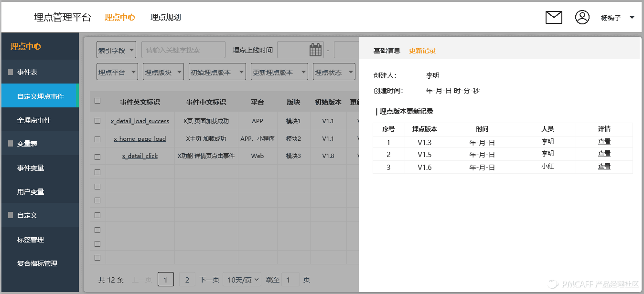
Task: Click the 小红 personnel cell
Action: [x=547, y=167]
